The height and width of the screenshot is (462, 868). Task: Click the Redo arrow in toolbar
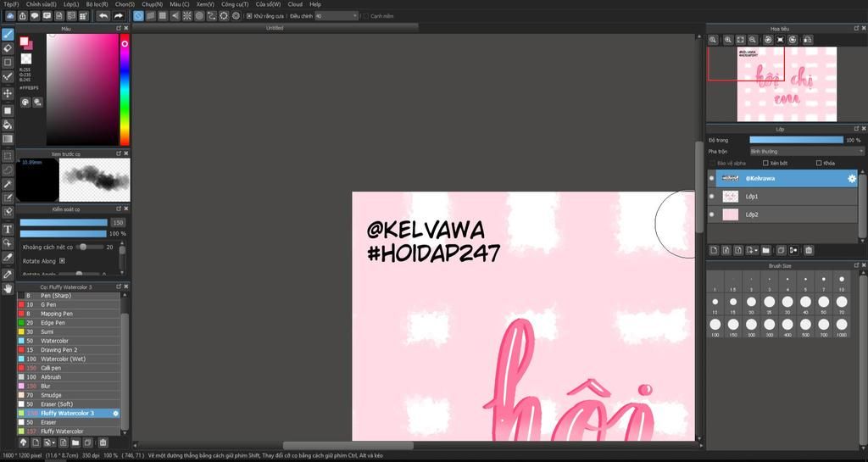(118, 16)
